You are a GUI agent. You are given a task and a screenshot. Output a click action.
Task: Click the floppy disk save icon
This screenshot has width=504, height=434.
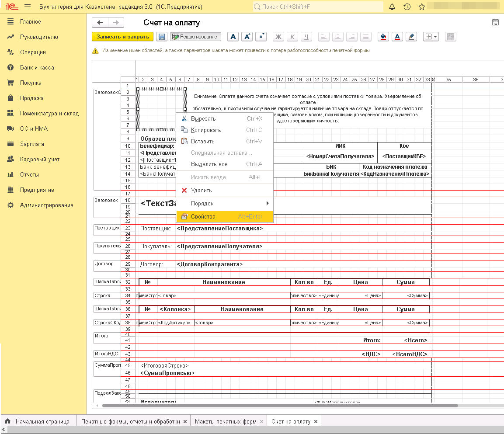[162, 37]
